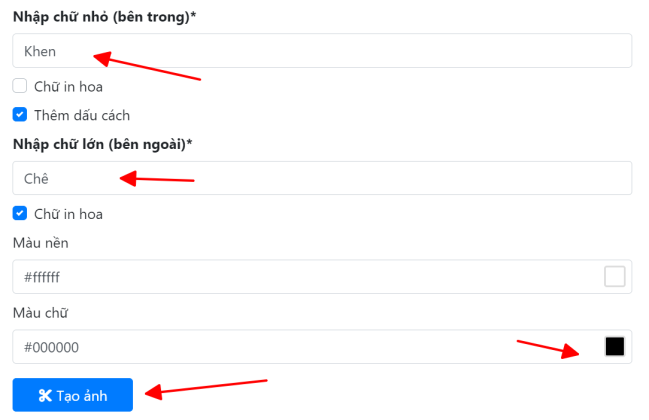Focus the large text field showing Chê

pos(322,178)
